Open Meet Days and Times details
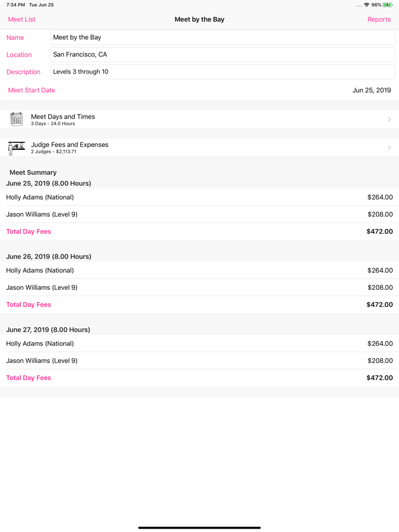 pos(199,119)
